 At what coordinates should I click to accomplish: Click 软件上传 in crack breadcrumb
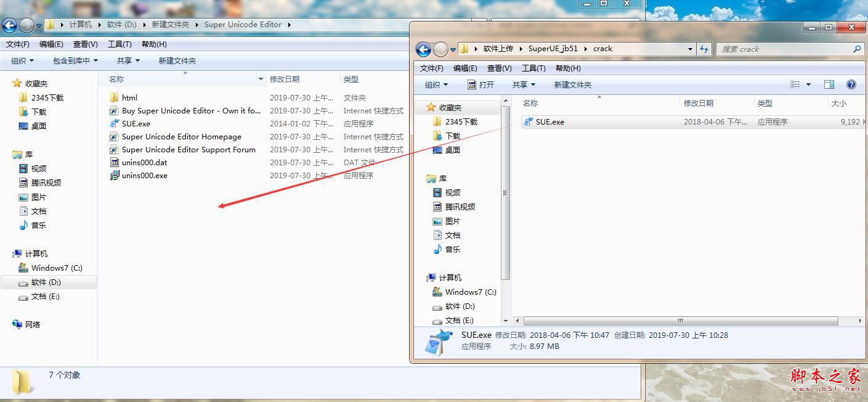(x=498, y=49)
